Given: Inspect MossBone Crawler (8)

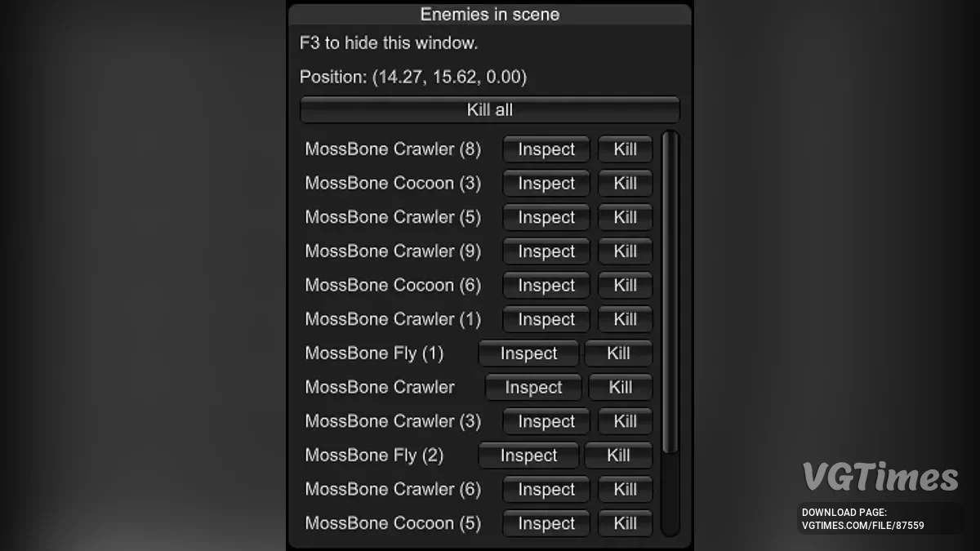Looking at the screenshot, I should click(546, 149).
